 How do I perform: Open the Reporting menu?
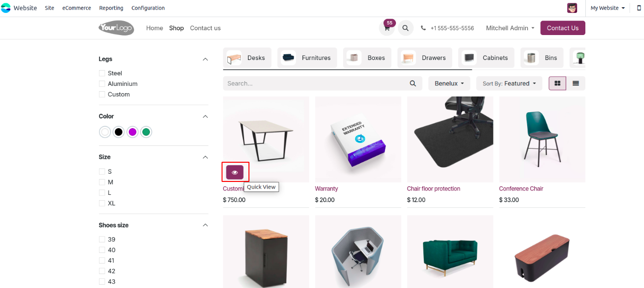111,8
